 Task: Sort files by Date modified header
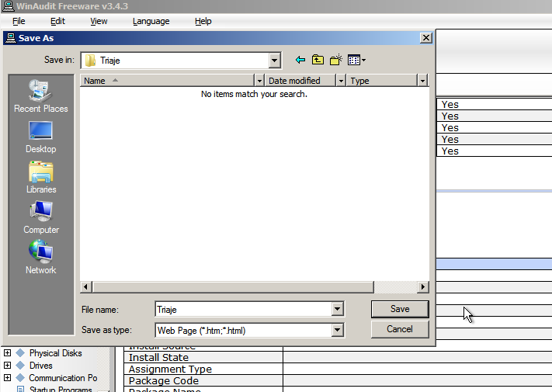click(x=300, y=81)
